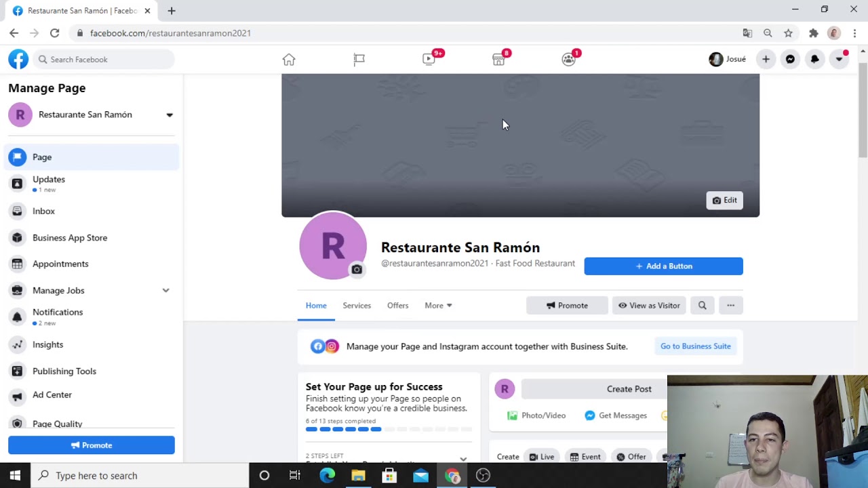Open Business App Store in sidebar
Screen dimensions: 868x488
[92, 238]
